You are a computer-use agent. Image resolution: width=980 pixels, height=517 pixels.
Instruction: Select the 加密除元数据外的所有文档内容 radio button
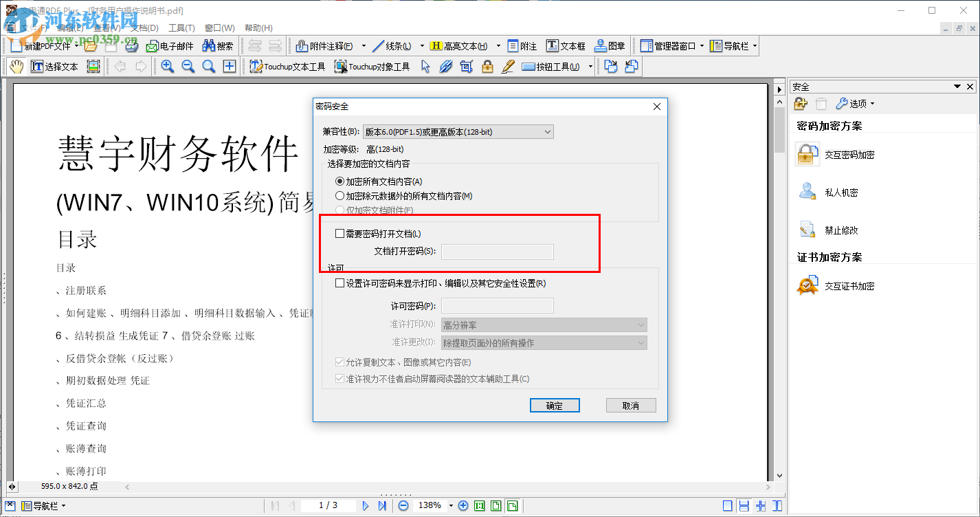coord(339,195)
